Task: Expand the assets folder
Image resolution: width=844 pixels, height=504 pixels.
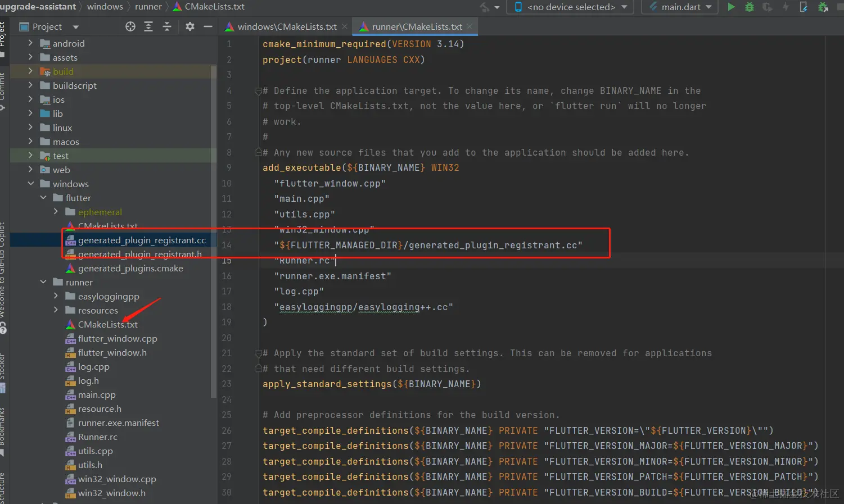Action: click(x=30, y=57)
